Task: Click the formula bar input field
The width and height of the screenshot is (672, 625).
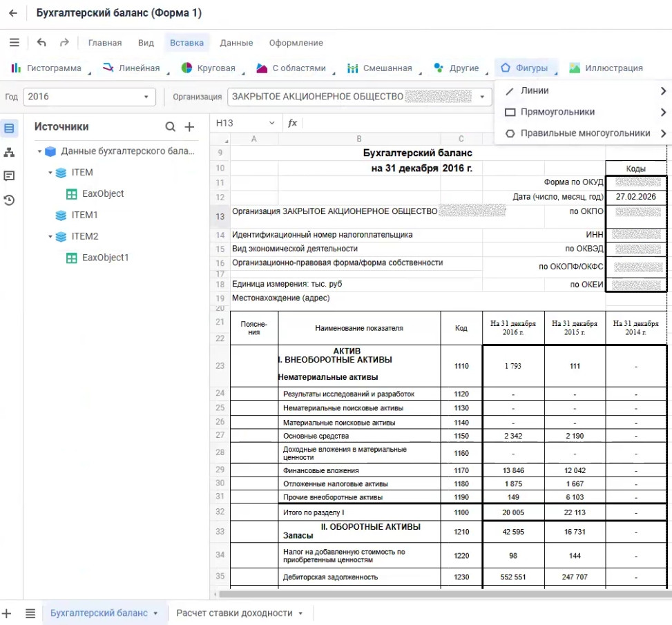Action: point(398,124)
